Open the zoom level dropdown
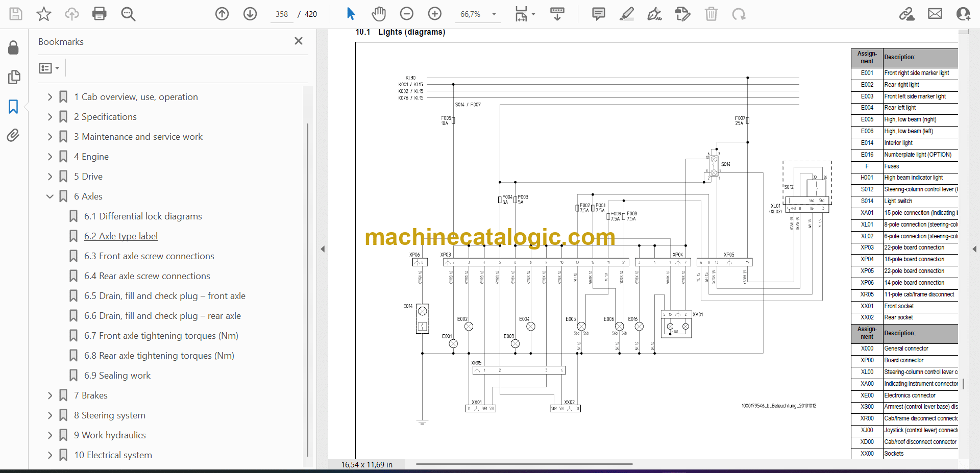980x473 pixels. 494,14
